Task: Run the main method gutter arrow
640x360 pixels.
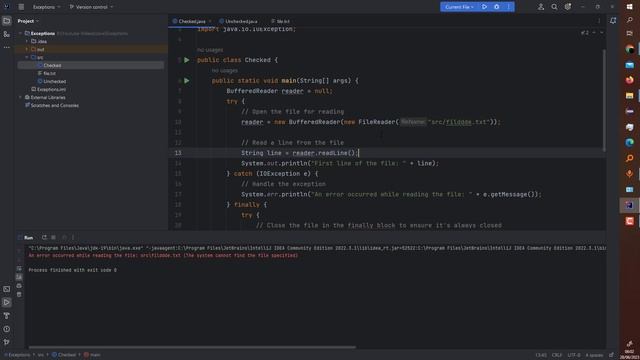Action: tap(187, 81)
